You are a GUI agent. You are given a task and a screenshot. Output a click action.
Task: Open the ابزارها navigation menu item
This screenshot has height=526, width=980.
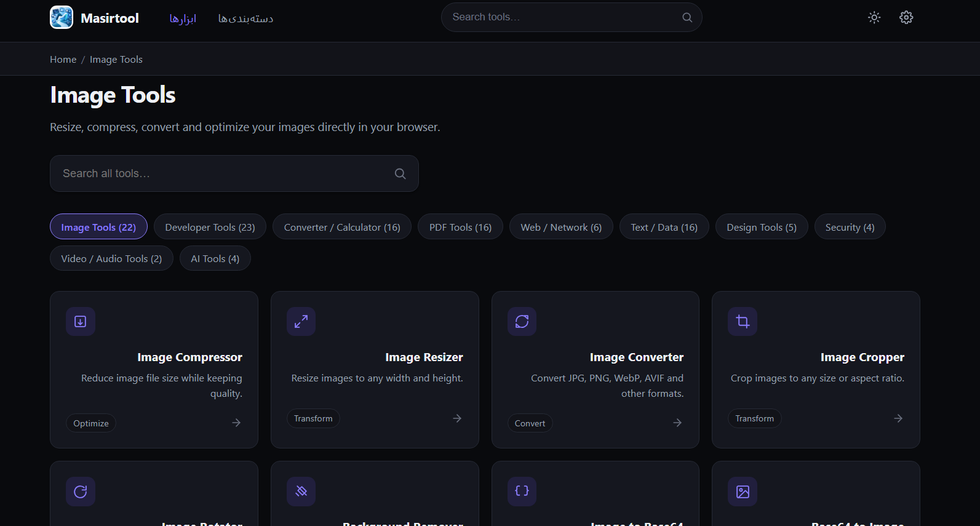[183, 18]
